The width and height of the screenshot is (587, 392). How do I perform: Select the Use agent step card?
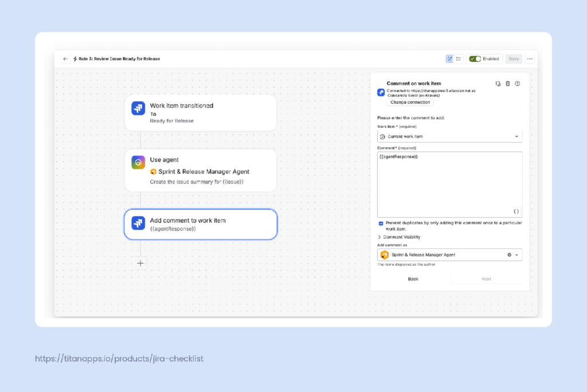point(201,170)
